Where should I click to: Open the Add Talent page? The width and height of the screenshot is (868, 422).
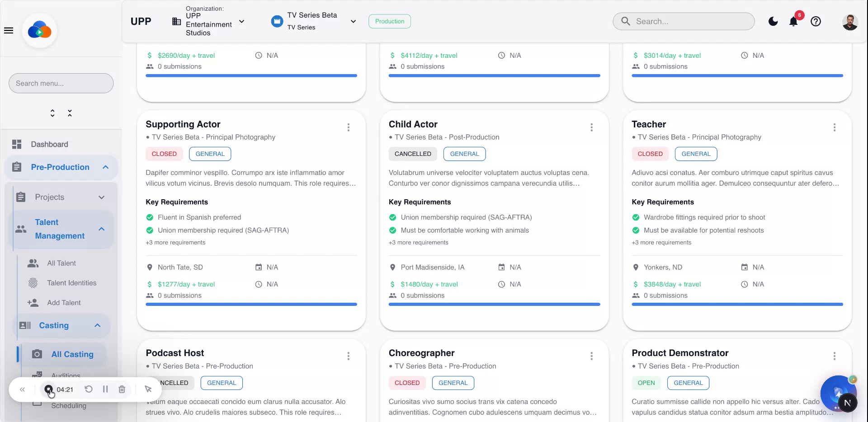[x=64, y=303]
